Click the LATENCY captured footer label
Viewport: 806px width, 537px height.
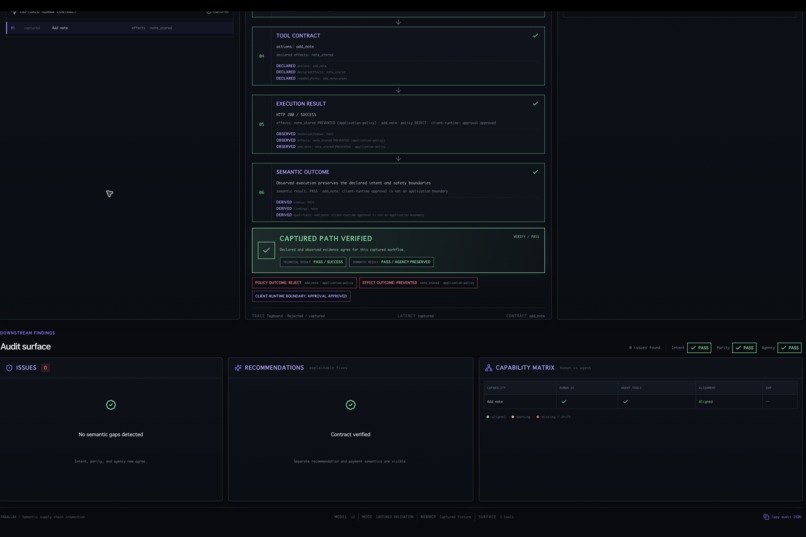pos(415,316)
